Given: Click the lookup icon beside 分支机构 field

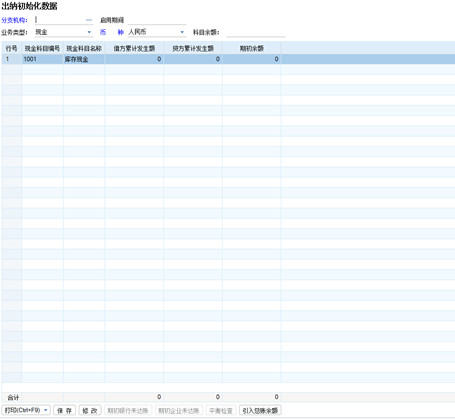Looking at the screenshot, I should (89, 20).
